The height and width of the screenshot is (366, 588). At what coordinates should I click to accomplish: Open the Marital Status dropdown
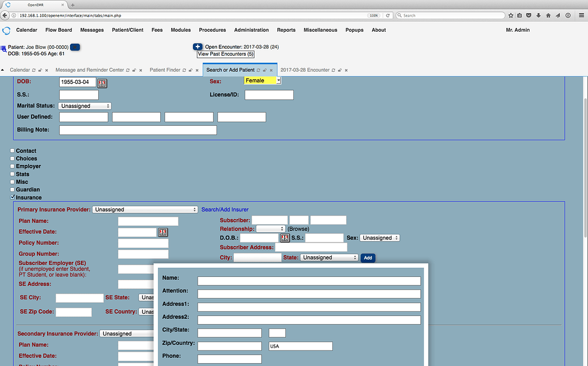[x=84, y=106]
